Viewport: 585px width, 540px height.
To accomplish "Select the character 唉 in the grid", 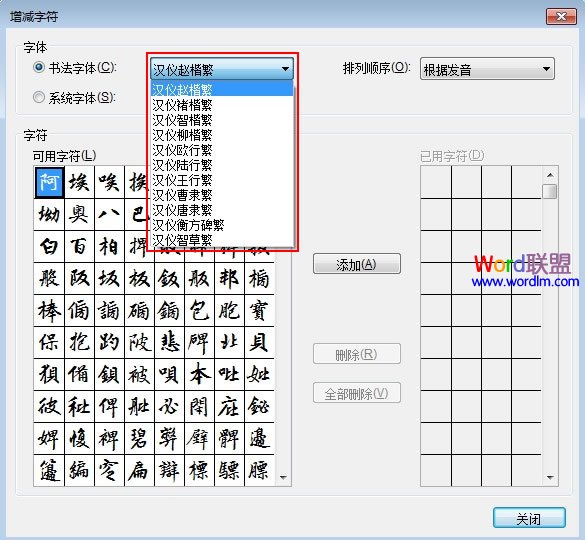I will (x=109, y=182).
